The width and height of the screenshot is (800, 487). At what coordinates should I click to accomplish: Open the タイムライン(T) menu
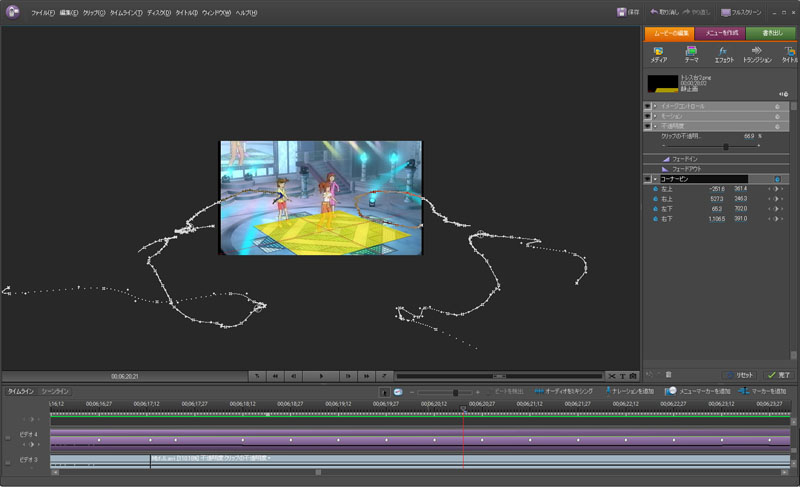[x=125, y=13]
